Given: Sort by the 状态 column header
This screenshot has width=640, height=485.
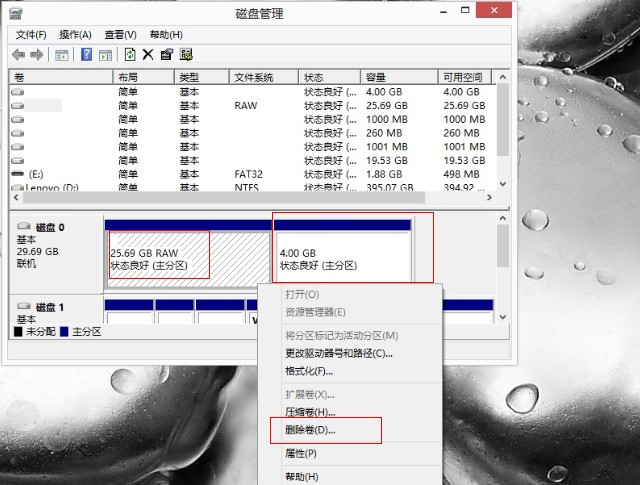Looking at the screenshot, I should point(330,77).
